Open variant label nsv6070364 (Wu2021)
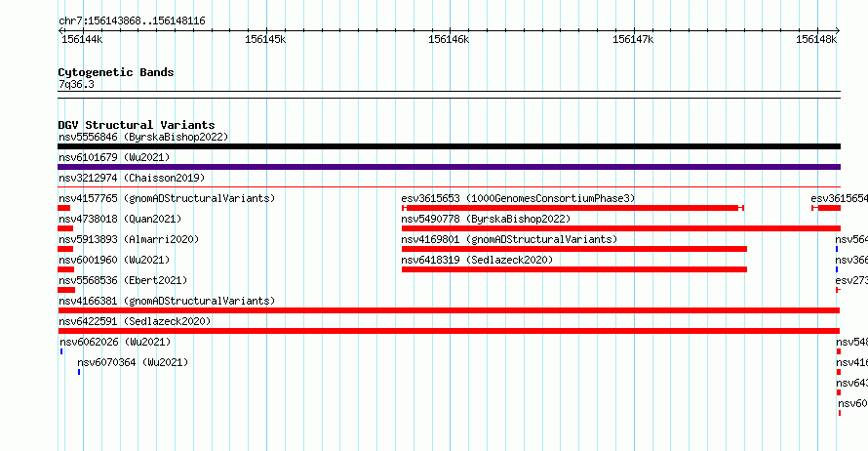This screenshot has width=868, height=451. click(133, 362)
